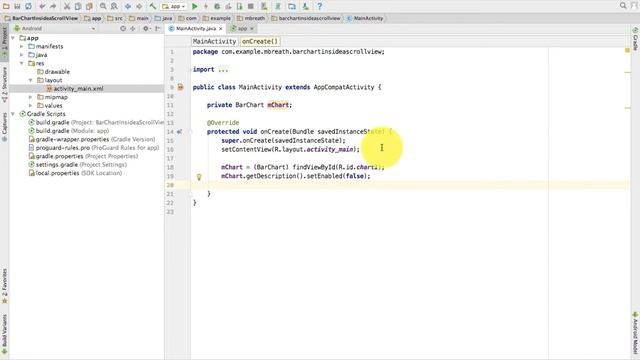Select build.gradle (Project) file

pos(96,122)
